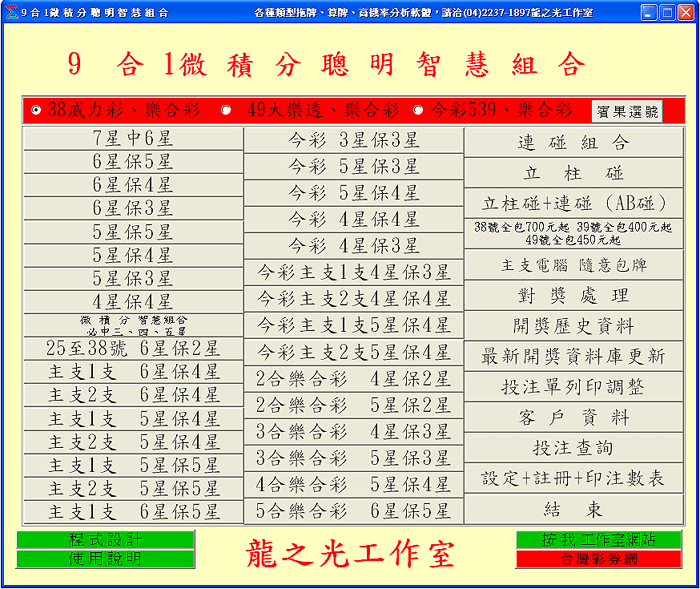Screen dimensions: 700x589
Task: Open the 立柱碰 option
Action: point(574,173)
